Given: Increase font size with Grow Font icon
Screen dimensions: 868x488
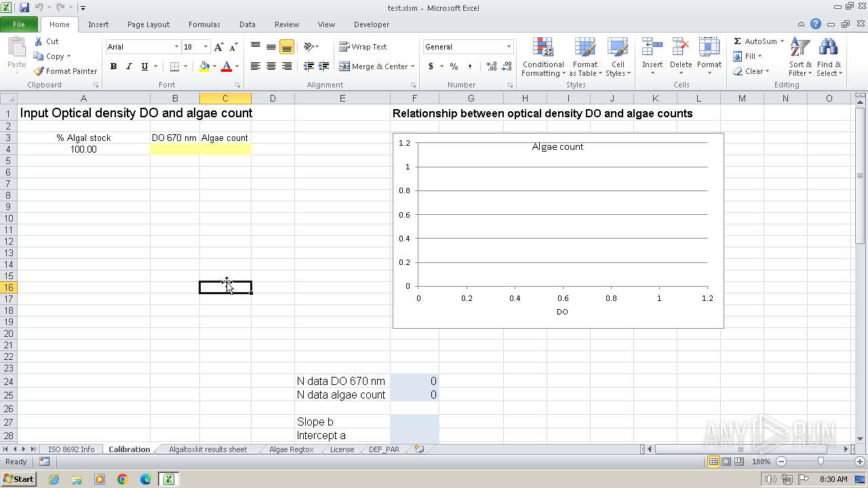Looking at the screenshot, I should tap(218, 47).
